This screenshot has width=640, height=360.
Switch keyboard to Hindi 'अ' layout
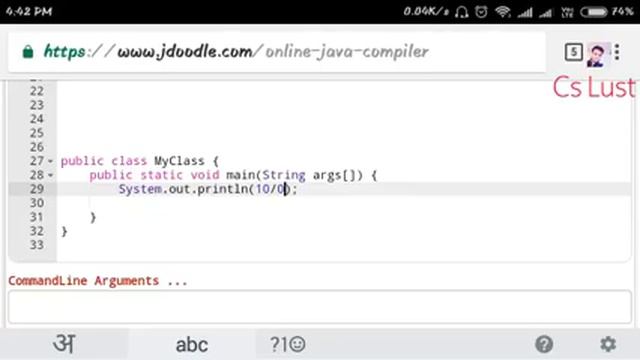[x=64, y=344]
